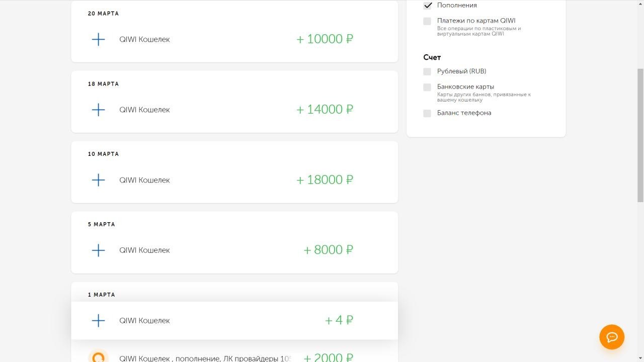
Task: Open the +8000 ₽ transaction from 5 March
Action: (x=329, y=250)
